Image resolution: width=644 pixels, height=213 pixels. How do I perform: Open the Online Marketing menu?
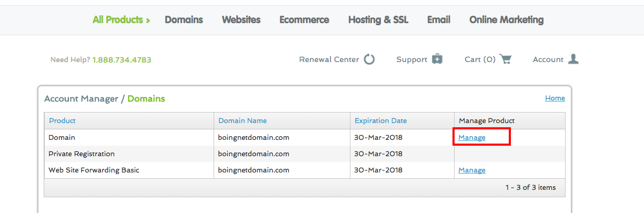click(x=506, y=20)
